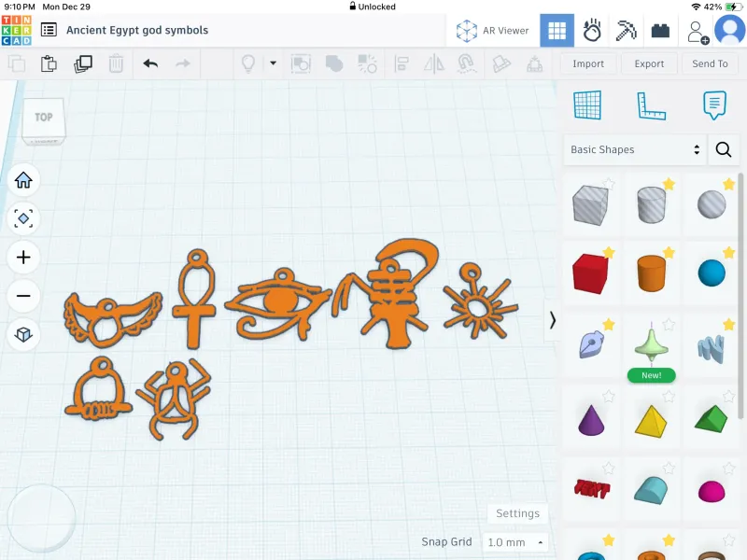Open the visibility dropdown arrow
Image resolution: width=747 pixels, height=560 pixels.
pyautogui.click(x=273, y=63)
